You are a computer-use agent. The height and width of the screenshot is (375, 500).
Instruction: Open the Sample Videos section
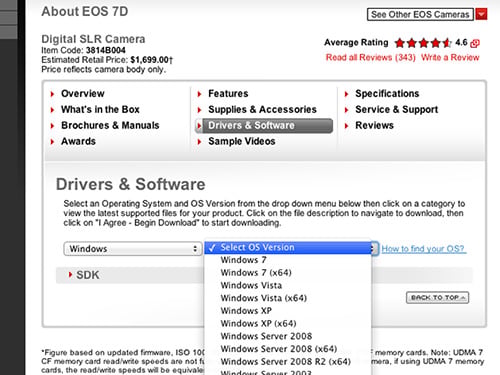(x=242, y=141)
